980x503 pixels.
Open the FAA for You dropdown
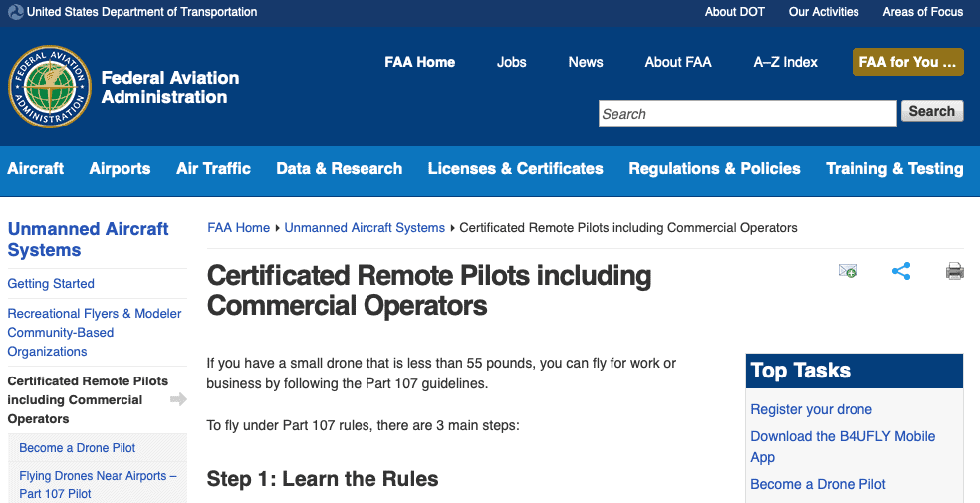click(907, 62)
